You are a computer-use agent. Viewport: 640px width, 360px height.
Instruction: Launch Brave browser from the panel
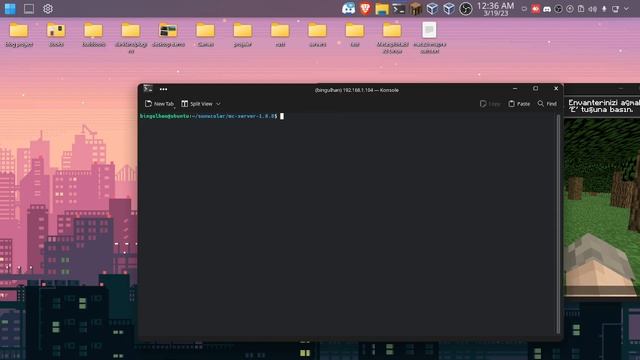click(365, 9)
